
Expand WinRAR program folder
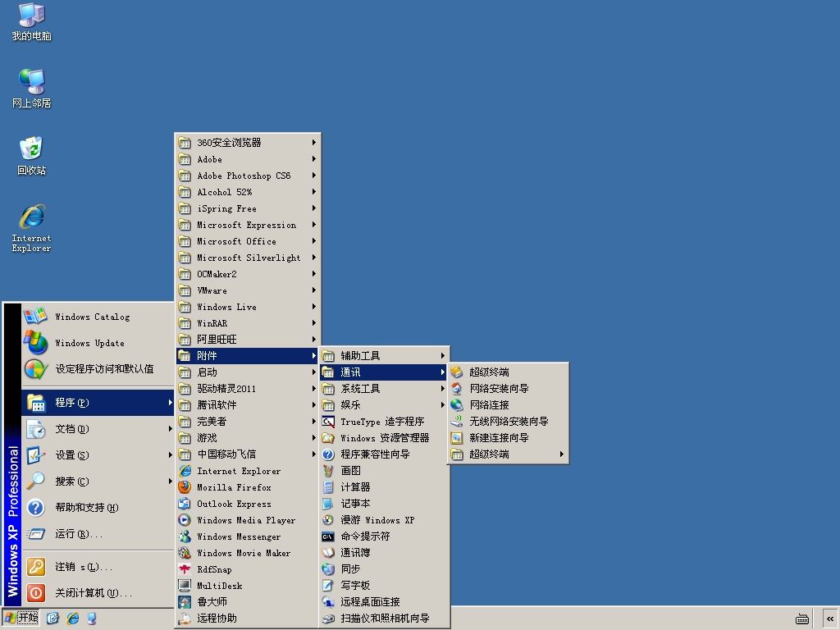point(248,323)
